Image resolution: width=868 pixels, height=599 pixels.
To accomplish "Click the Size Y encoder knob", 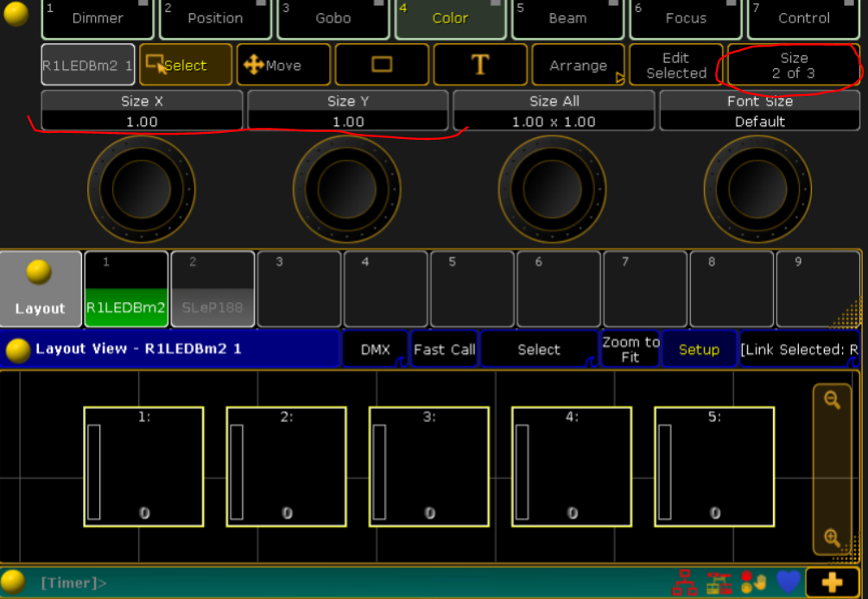I will pyautogui.click(x=347, y=189).
